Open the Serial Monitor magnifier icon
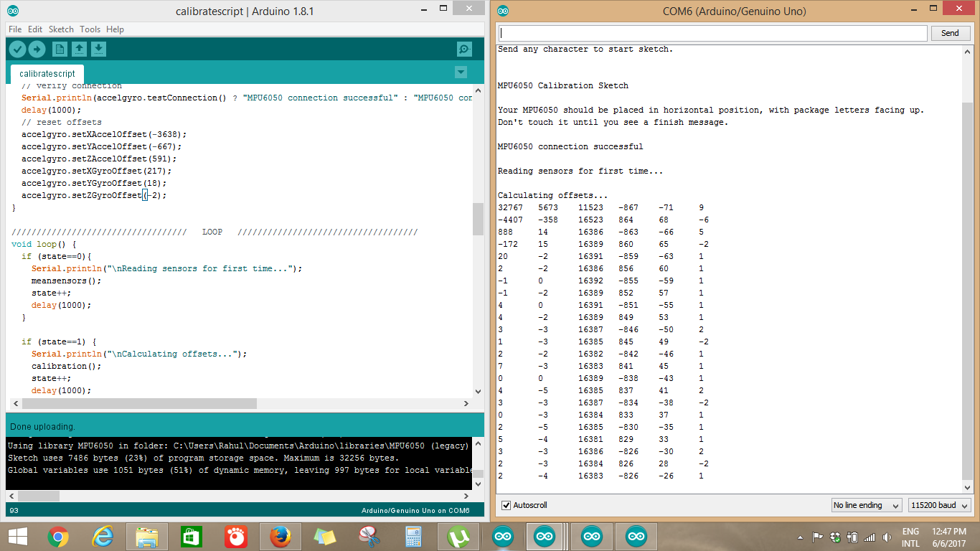980x551 pixels. (464, 49)
